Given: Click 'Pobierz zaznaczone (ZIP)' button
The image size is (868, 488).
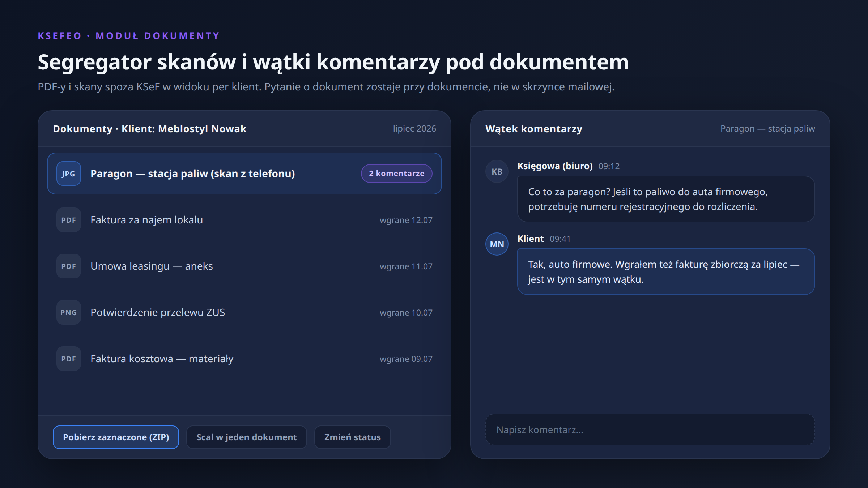Looking at the screenshot, I should point(116,437).
